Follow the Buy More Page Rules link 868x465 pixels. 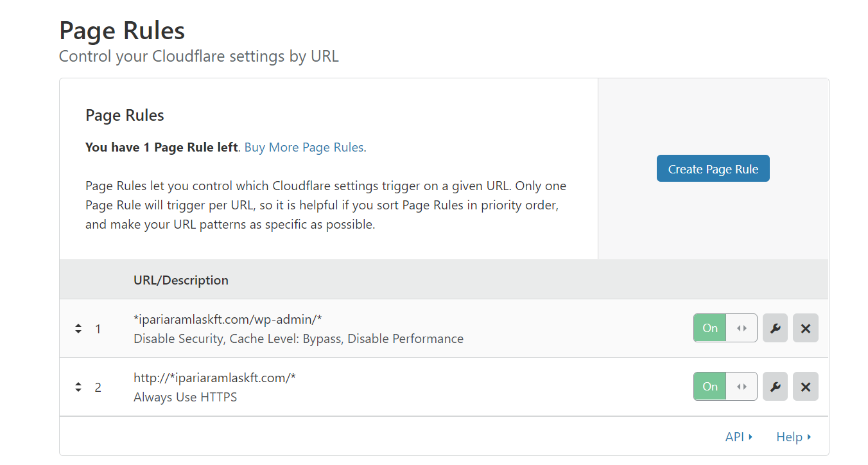point(304,147)
